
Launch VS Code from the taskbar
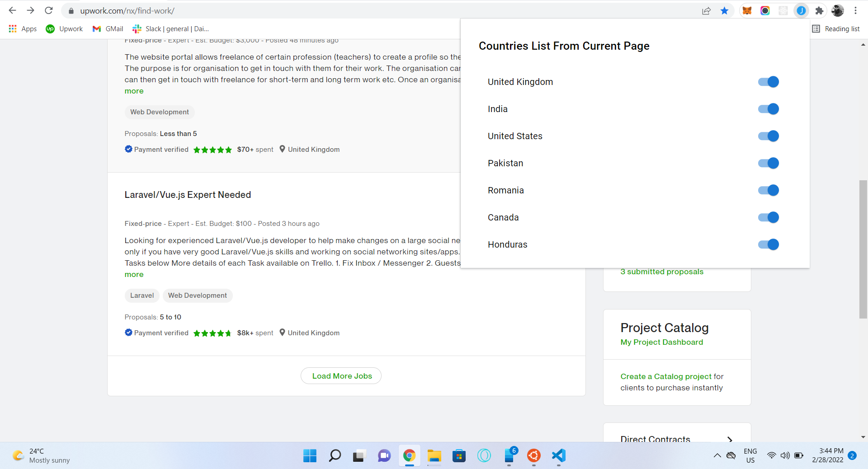[559, 456]
